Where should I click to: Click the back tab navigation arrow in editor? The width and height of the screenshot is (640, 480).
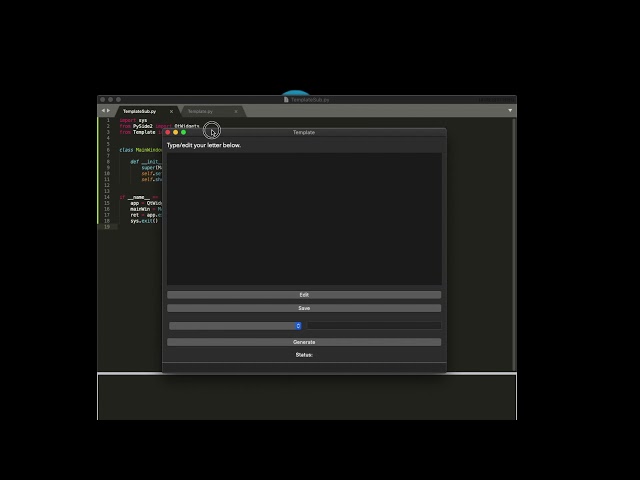pos(103,111)
